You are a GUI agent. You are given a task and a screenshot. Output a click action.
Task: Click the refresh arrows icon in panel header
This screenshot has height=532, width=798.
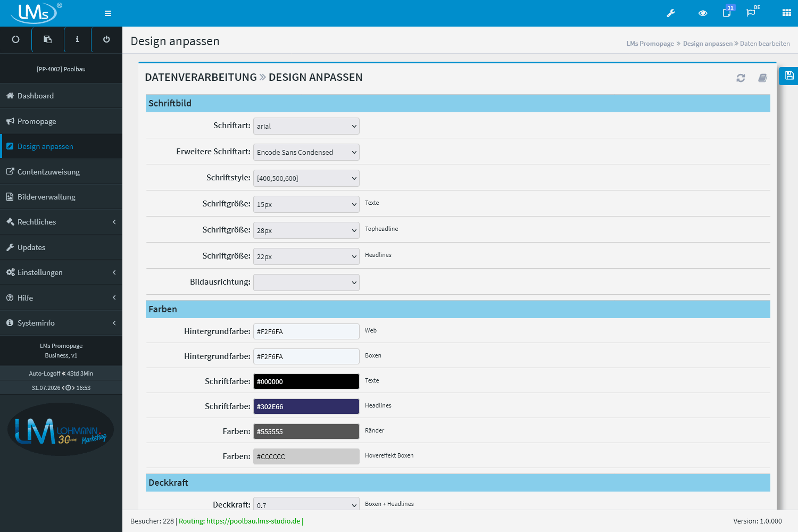pyautogui.click(x=741, y=78)
